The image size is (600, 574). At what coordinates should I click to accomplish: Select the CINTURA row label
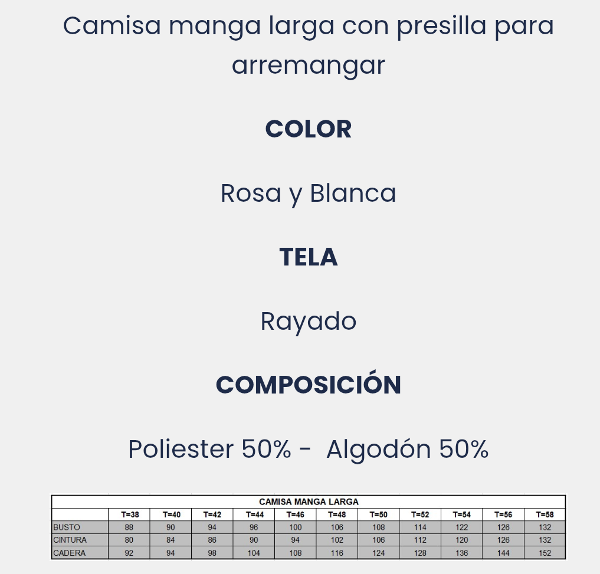tap(70, 540)
